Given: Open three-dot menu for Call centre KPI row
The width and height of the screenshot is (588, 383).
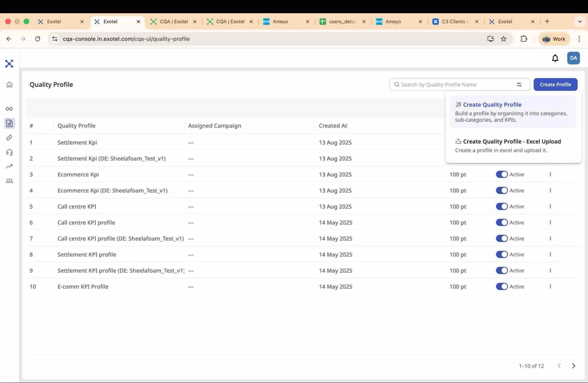Looking at the screenshot, I should [x=550, y=206].
